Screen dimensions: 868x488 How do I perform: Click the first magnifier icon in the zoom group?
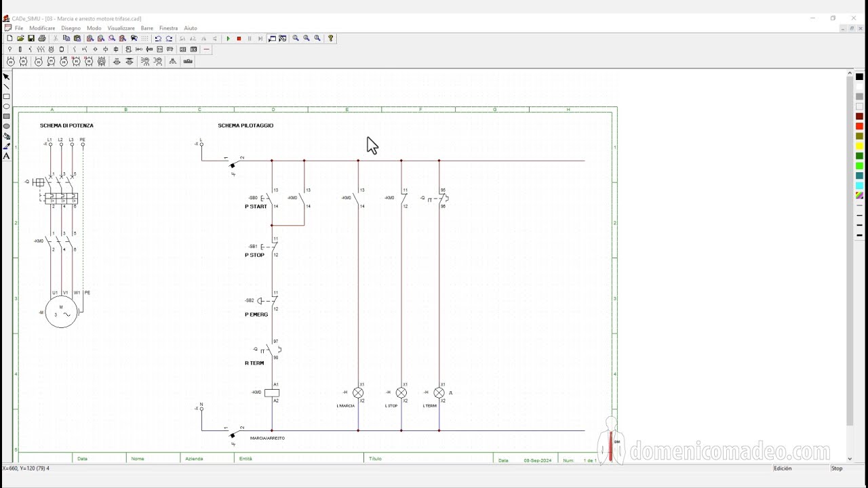tap(296, 39)
